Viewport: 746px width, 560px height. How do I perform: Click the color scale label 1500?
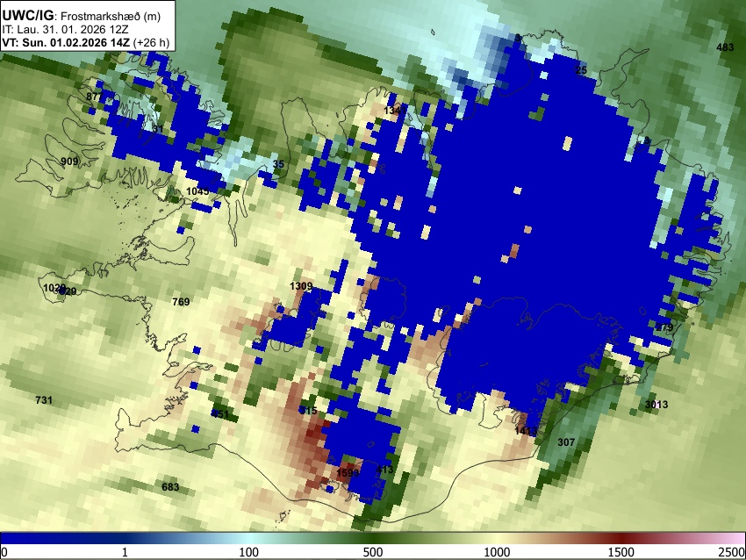click(621, 552)
